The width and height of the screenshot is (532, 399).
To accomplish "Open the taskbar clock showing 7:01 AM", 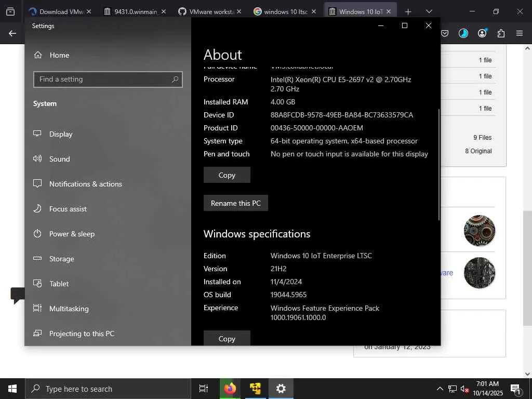I will point(487,389).
